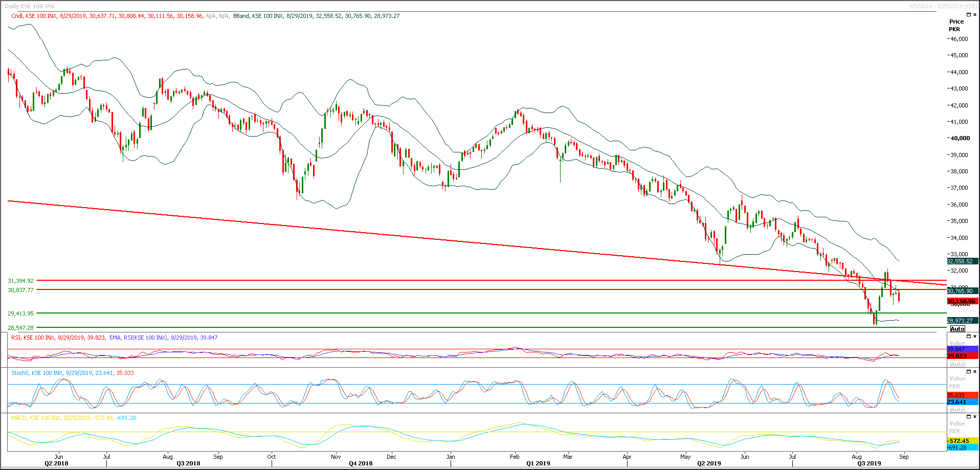The height and width of the screenshot is (470, 980).
Task: Maximize the StochS indicator pane
Action: click(969, 371)
